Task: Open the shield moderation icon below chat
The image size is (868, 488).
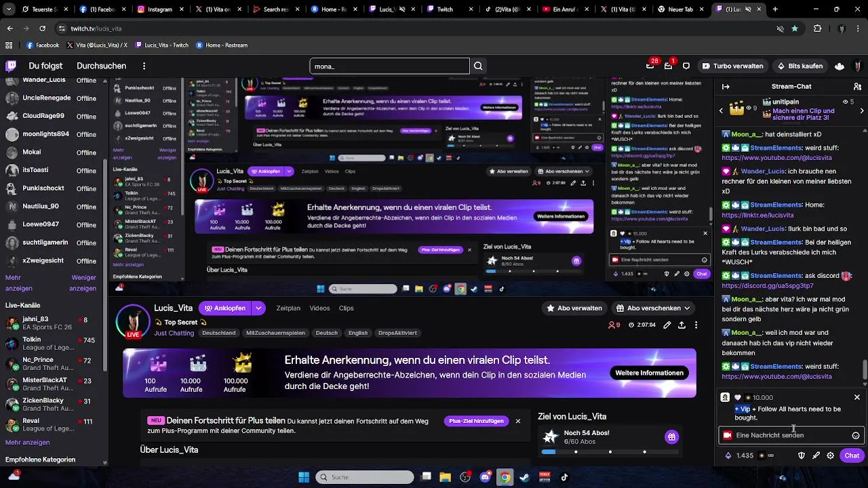Action: point(801,455)
